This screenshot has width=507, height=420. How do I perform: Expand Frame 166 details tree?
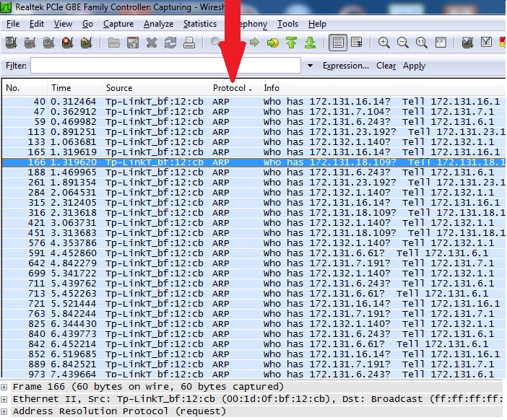(x=4, y=387)
